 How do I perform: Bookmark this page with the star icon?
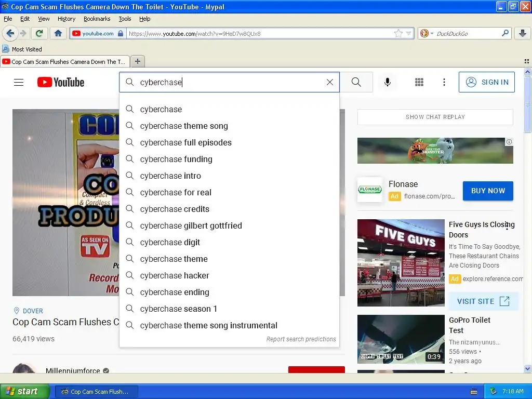tap(398, 33)
